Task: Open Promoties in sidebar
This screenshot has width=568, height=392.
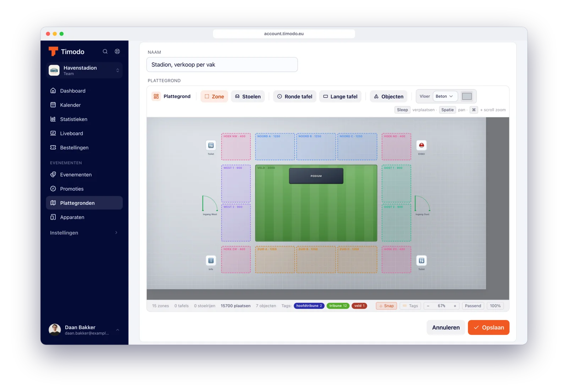Action: coord(84,189)
